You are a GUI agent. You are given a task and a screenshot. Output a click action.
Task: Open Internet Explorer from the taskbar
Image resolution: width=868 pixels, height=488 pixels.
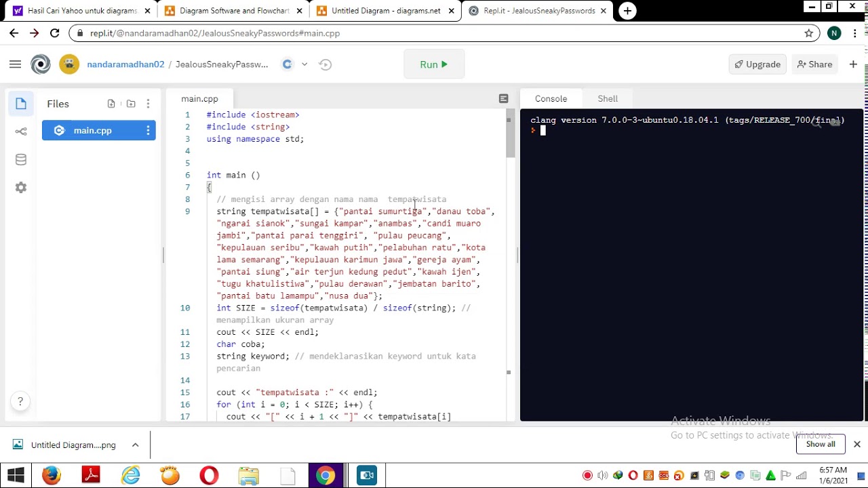pyautogui.click(x=130, y=475)
